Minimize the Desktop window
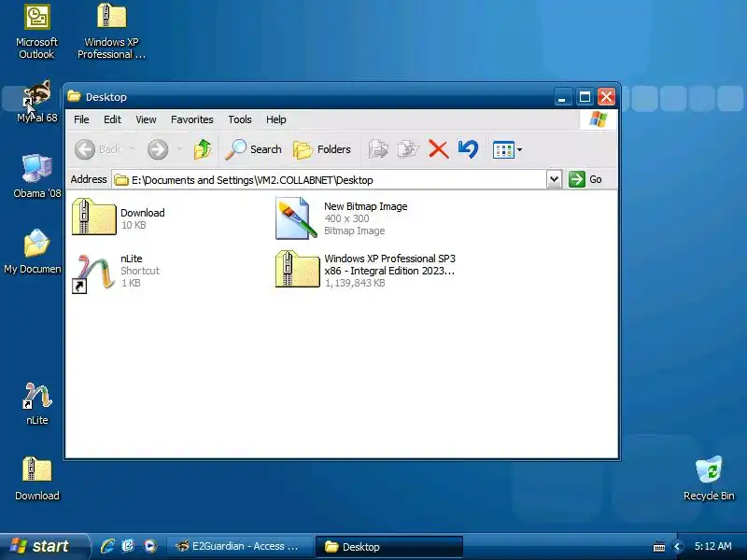747x560 pixels. pyautogui.click(x=563, y=97)
